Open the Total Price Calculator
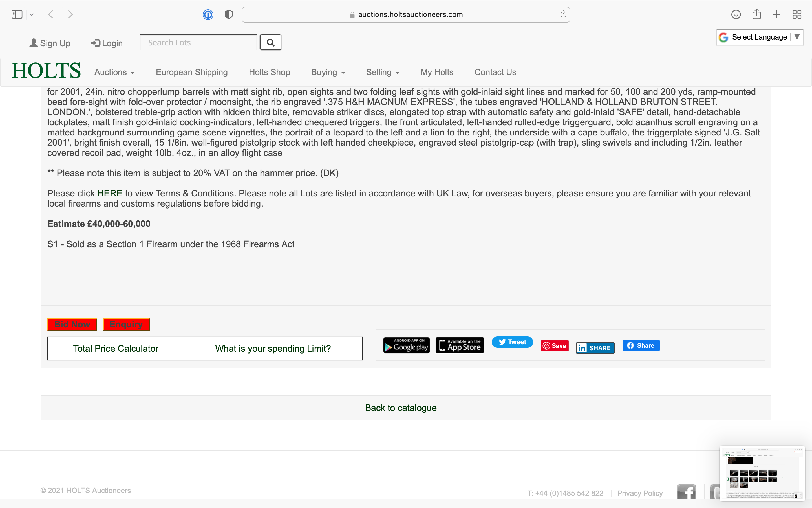 [x=116, y=349]
